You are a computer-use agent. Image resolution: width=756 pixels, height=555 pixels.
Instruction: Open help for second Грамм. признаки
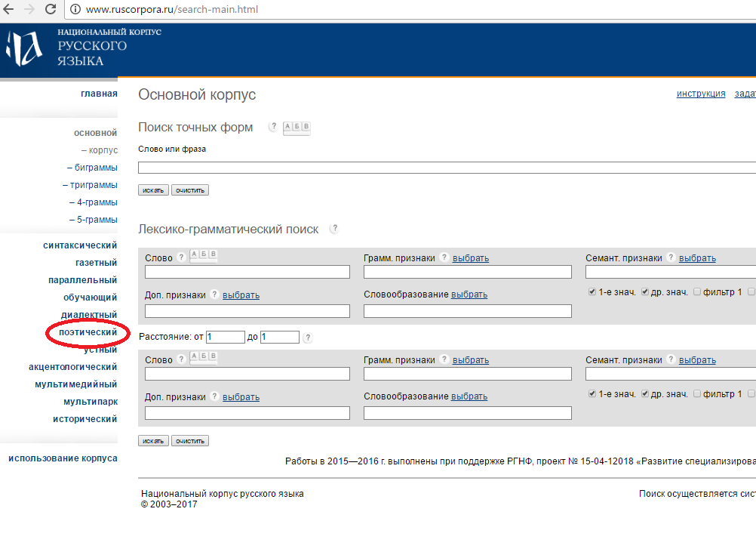click(x=444, y=359)
